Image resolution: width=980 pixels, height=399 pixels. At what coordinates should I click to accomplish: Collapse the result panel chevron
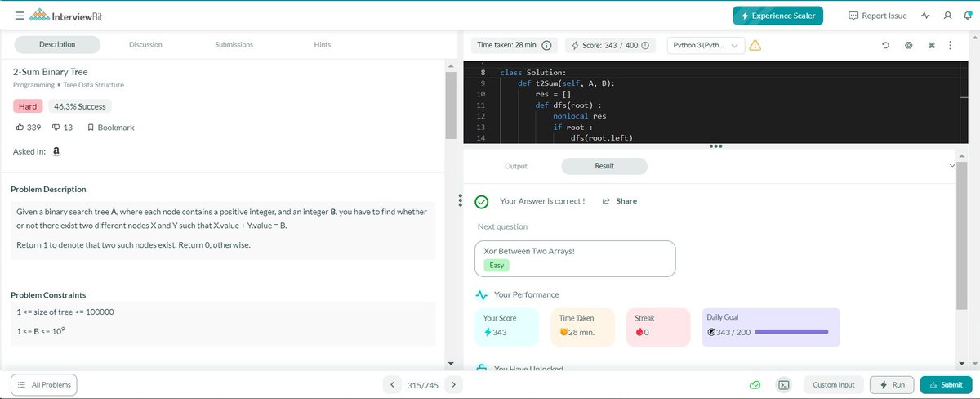[952, 166]
